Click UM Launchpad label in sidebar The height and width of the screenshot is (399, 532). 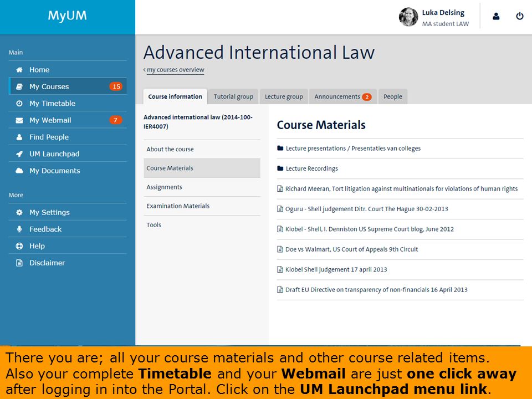(x=54, y=154)
